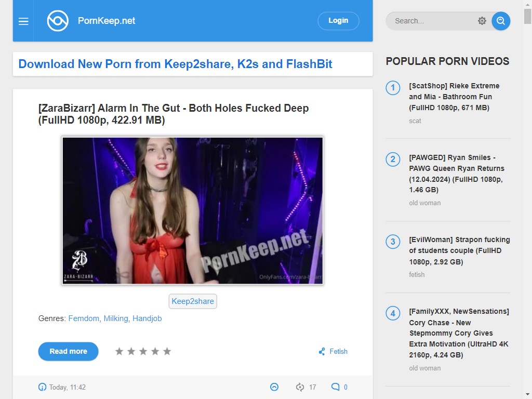
Task: Give the post a one-star rating
Action: click(x=119, y=352)
